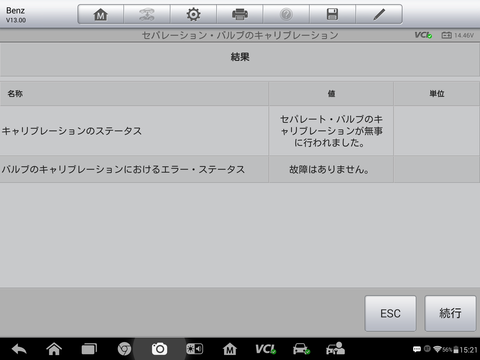480x360 pixels.
Task: Check VCI connection status in header
Action: coord(423,35)
